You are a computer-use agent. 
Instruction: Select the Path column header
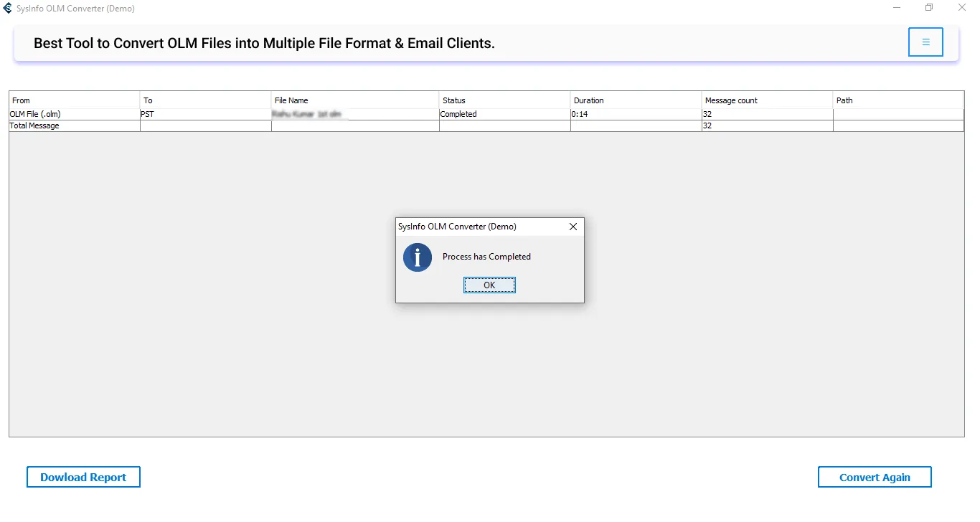pyautogui.click(x=897, y=100)
